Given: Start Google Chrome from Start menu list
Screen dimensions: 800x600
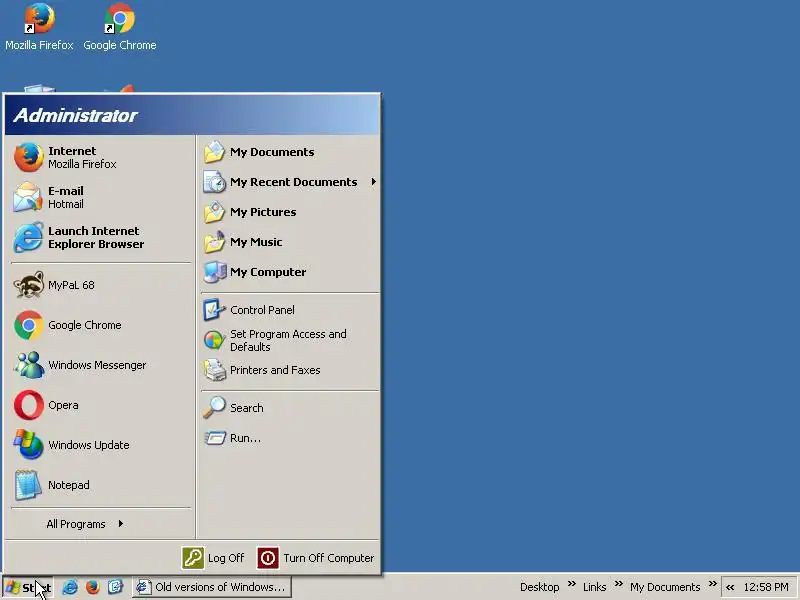Looking at the screenshot, I should [x=101, y=325].
